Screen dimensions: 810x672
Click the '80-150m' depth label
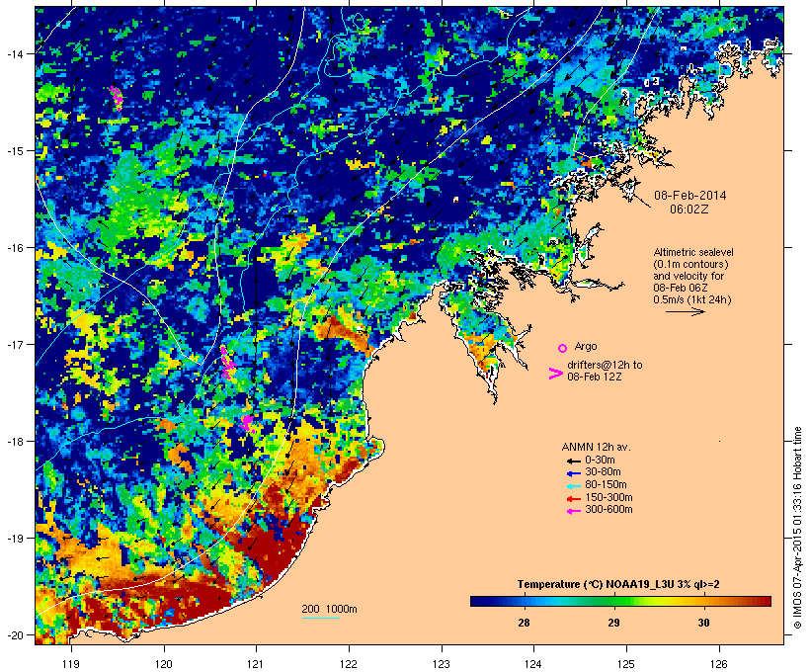tap(606, 485)
